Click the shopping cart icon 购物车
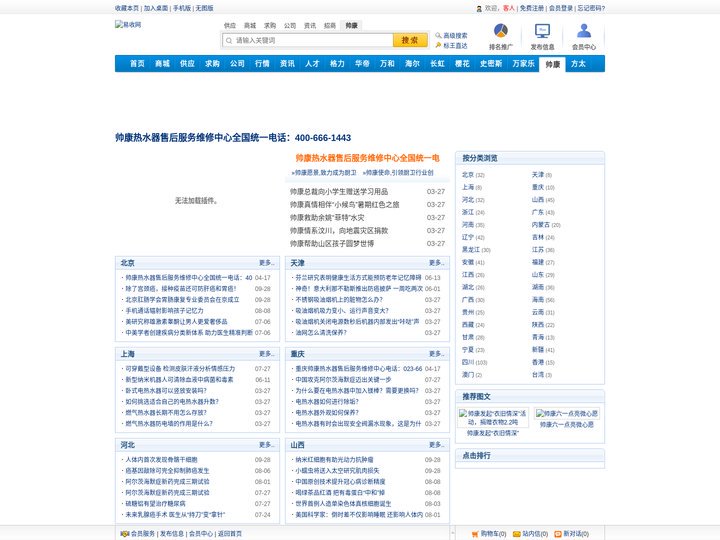 click(475, 534)
